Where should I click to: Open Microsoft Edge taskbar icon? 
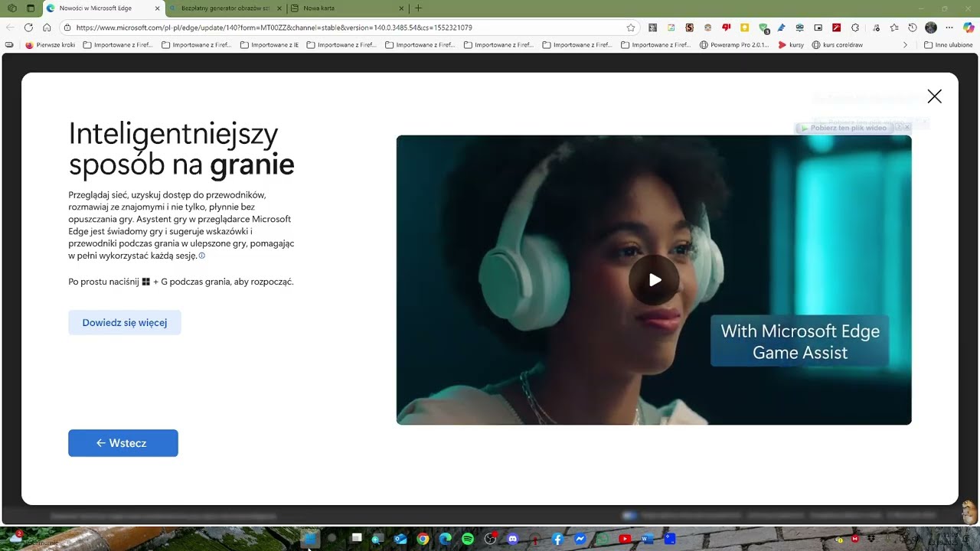click(x=446, y=539)
